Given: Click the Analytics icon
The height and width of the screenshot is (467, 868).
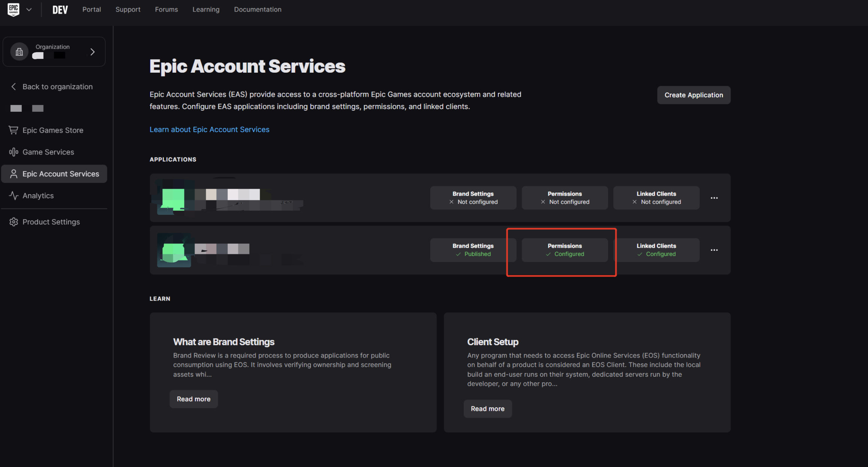Looking at the screenshot, I should pos(14,195).
